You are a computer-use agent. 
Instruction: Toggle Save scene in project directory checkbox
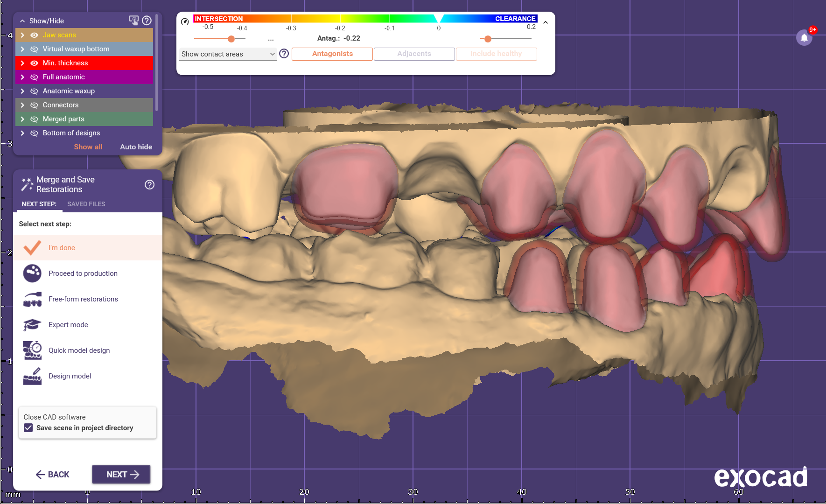(28, 428)
